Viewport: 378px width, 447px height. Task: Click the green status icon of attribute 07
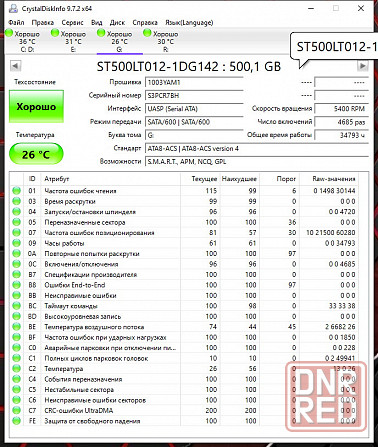pos(16,233)
